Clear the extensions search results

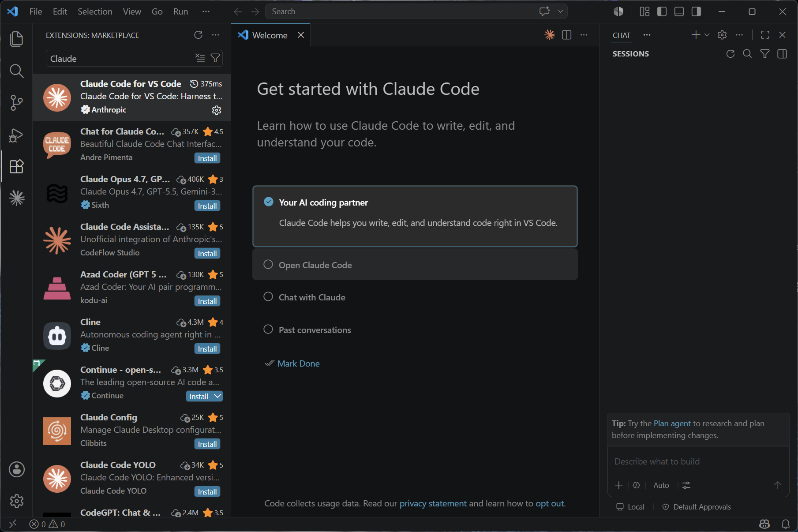[x=200, y=58]
